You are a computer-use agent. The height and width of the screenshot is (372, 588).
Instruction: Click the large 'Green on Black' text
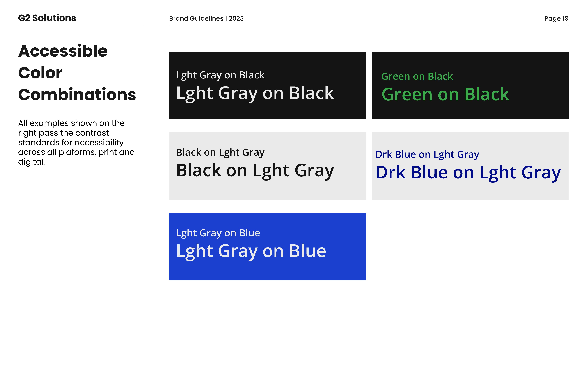pyautogui.click(x=445, y=94)
